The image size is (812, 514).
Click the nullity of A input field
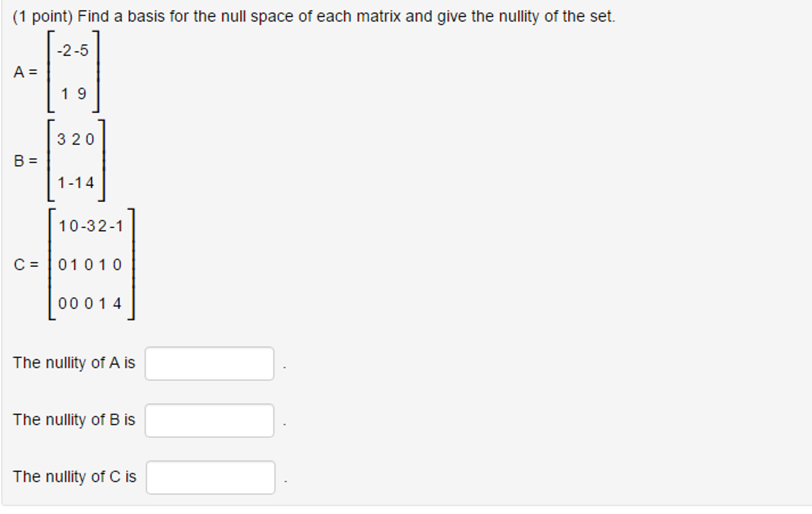click(x=210, y=363)
